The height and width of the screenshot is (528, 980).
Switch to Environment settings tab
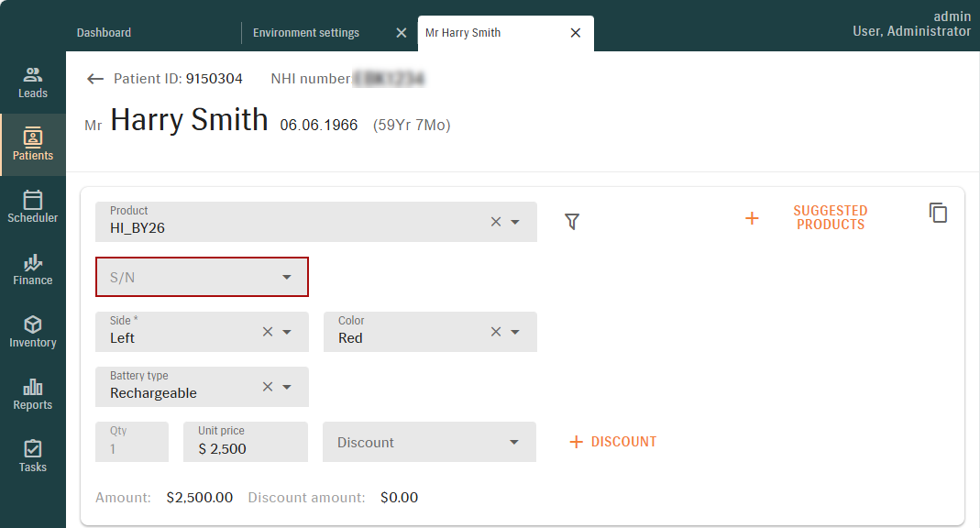[306, 33]
